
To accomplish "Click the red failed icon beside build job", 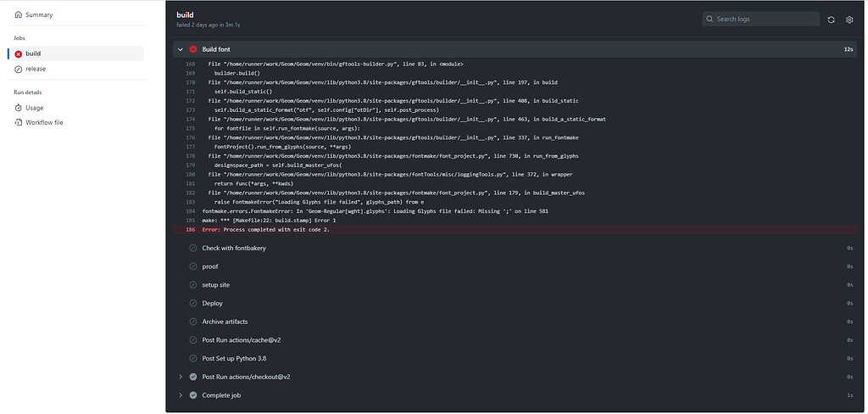I will (x=19, y=53).
